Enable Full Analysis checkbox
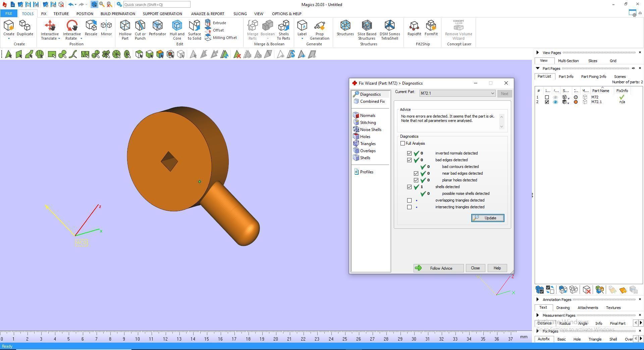The image size is (644, 350). [402, 143]
